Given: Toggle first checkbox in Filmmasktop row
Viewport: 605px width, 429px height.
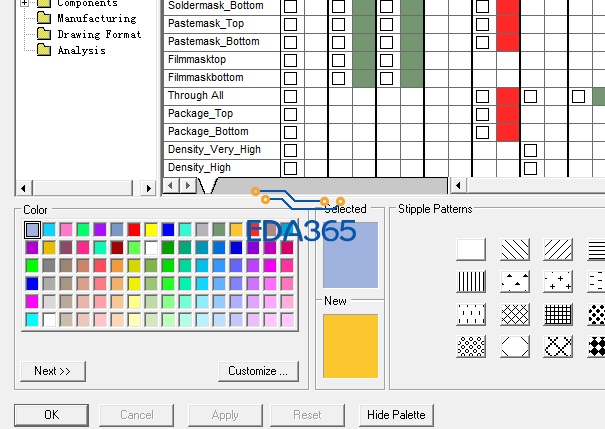Looking at the screenshot, I should pyautogui.click(x=290, y=60).
